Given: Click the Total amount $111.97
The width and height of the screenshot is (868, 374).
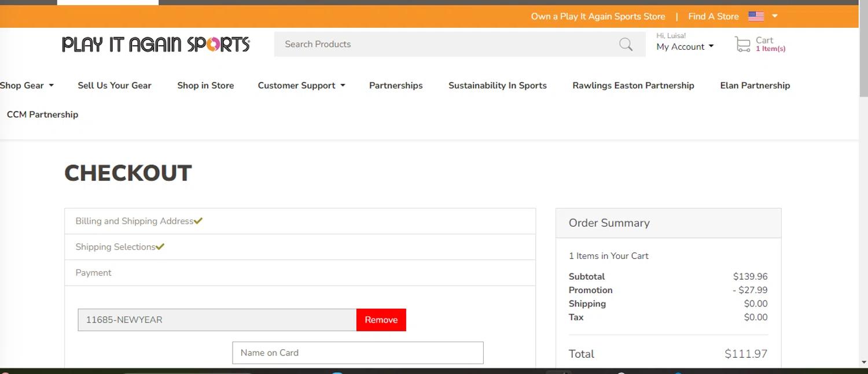Looking at the screenshot, I should (x=746, y=354).
